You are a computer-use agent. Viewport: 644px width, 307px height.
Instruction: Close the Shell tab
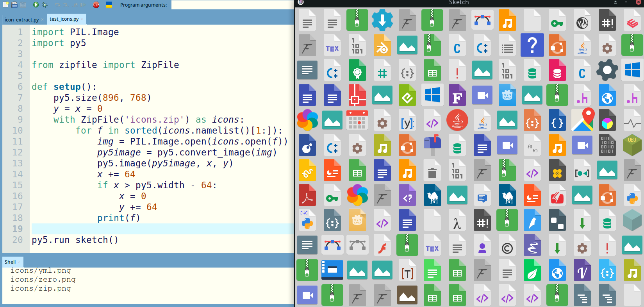point(19,262)
